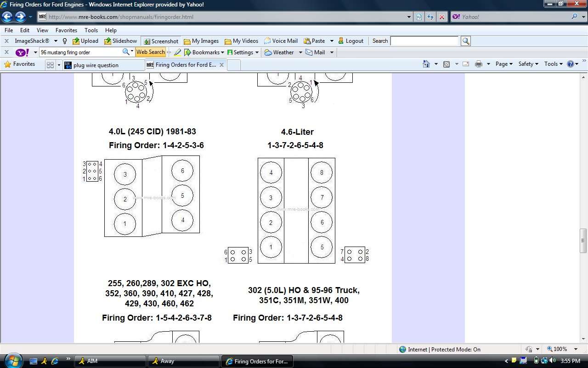The image size is (588, 368).
Task: Click the taskbar clock showing 3:55 PM
Action: coord(571,361)
